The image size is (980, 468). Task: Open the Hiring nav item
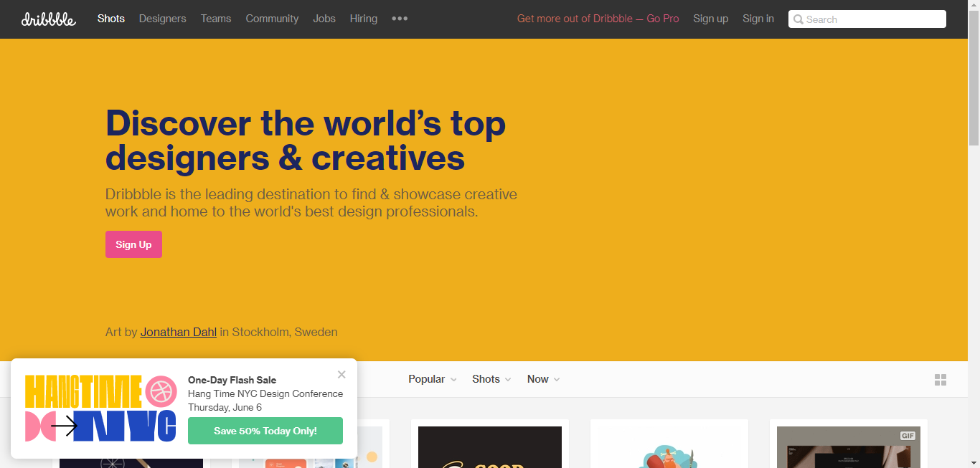click(364, 19)
